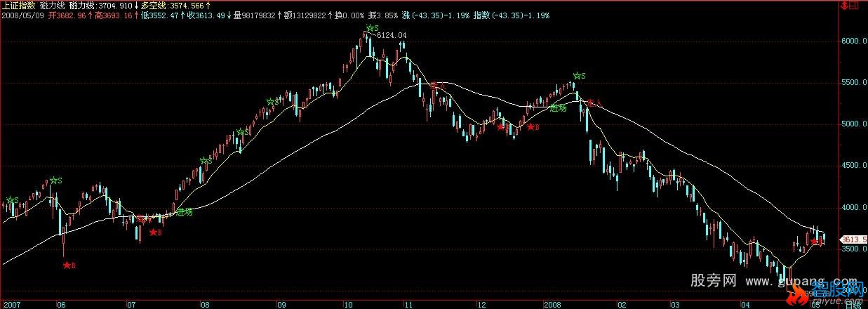This screenshot has height=309, width=868.
Task: Click the 量98179832 volume value
Action: click(x=253, y=14)
